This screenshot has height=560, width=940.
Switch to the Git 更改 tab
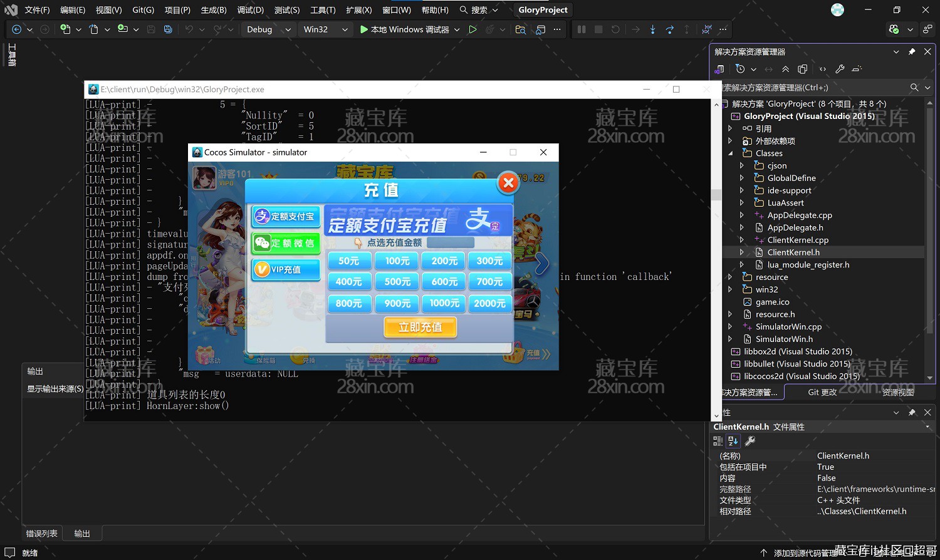[822, 391]
